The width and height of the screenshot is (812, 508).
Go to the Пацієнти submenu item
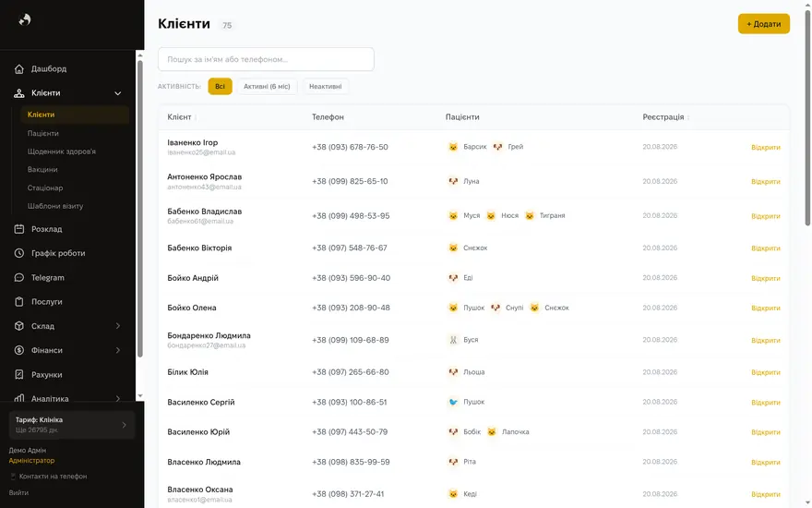[43, 133]
